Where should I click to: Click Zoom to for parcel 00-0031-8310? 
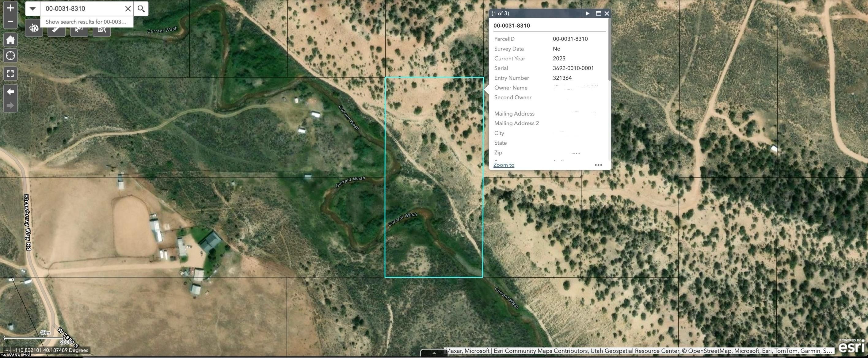point(503,165)
